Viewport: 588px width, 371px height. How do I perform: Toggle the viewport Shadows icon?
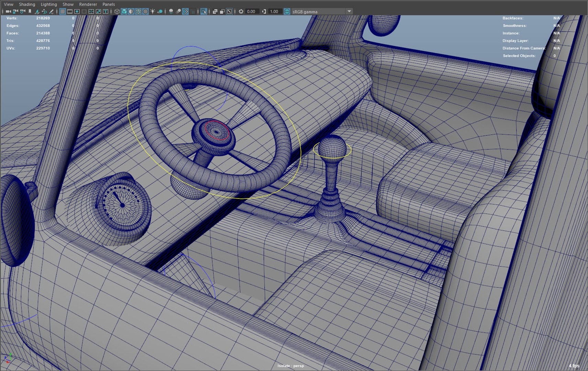click(160, 11)
